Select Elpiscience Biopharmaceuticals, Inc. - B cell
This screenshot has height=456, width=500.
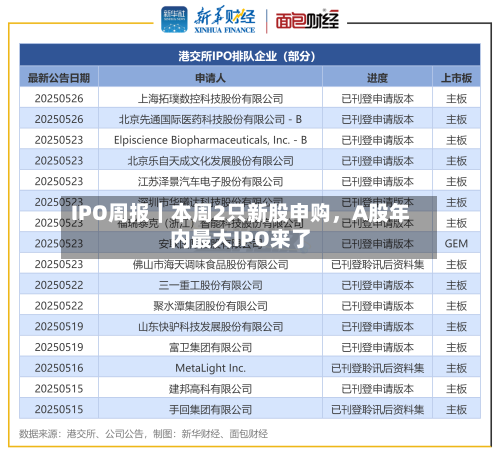point(210,140)
